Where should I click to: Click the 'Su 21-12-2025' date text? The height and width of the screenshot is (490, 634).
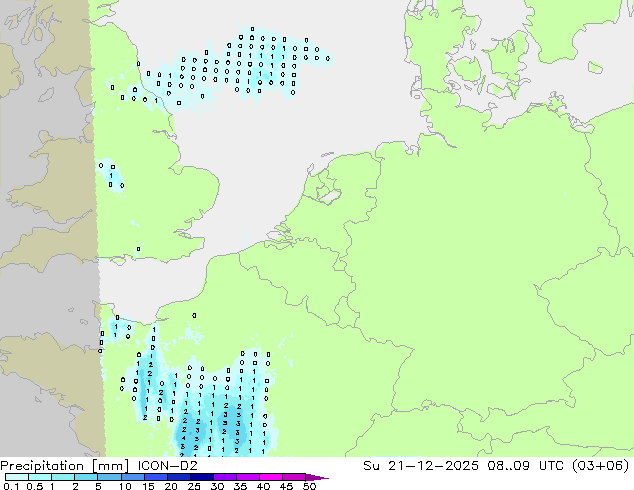[421, 465]
